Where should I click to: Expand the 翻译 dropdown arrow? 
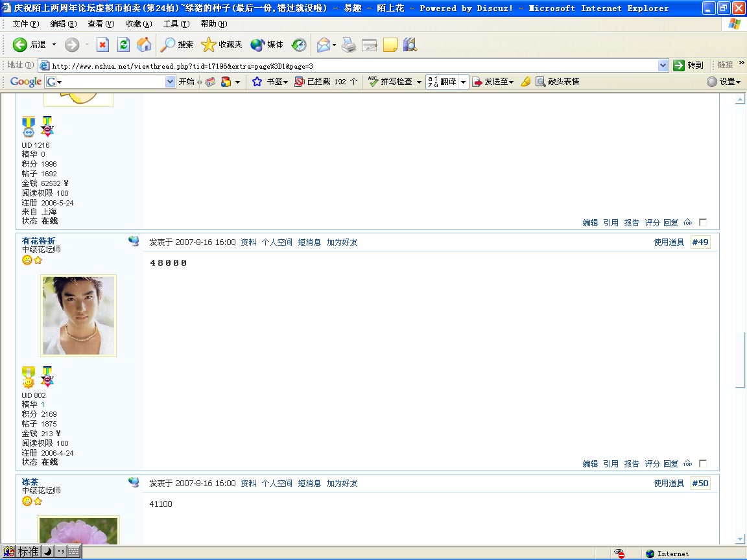[x=463, y=82]
